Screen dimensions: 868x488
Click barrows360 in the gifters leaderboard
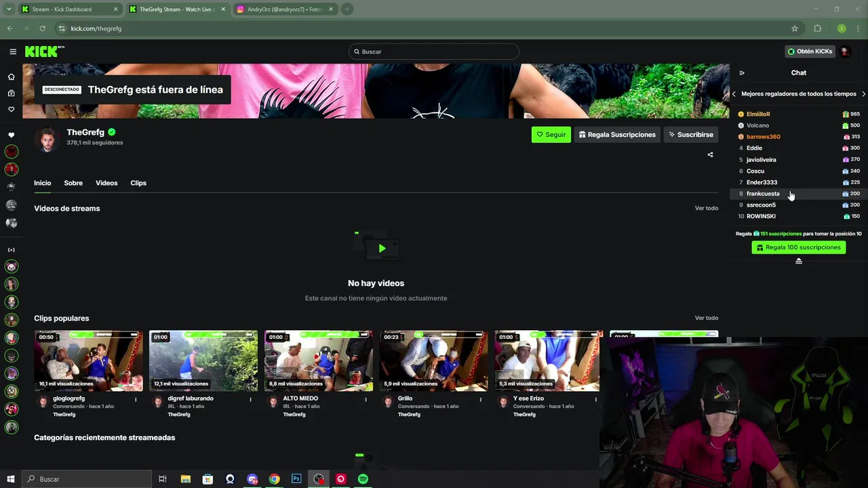coord(764,137)
